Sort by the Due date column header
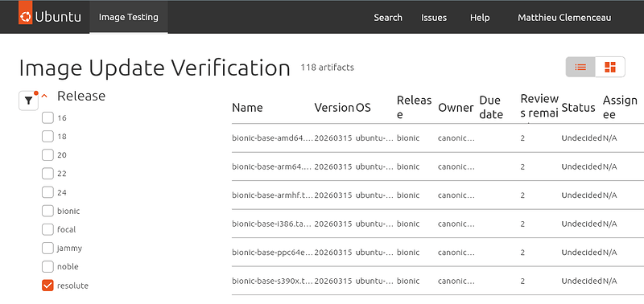The image size is (644, 304). 491,108
